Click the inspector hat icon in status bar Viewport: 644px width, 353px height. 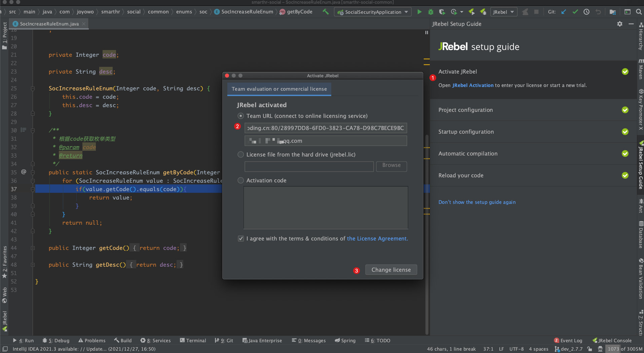600,349
